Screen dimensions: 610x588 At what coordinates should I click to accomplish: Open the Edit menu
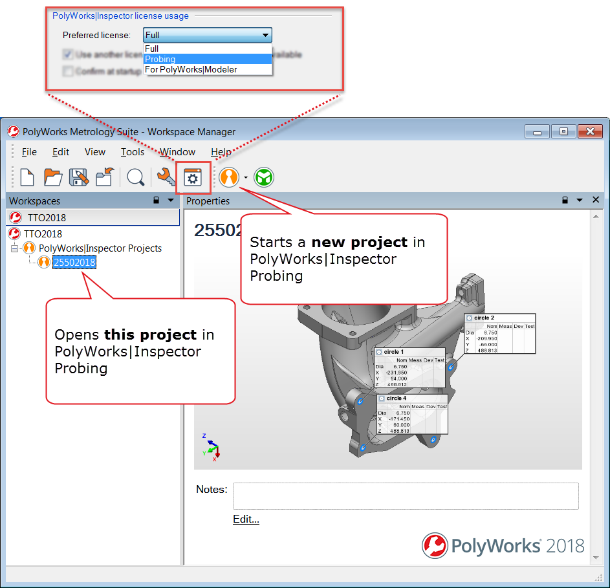61,152
